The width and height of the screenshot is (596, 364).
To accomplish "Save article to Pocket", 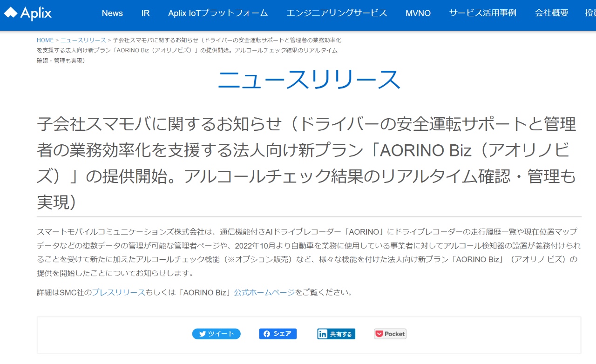I will coord(390,334).
